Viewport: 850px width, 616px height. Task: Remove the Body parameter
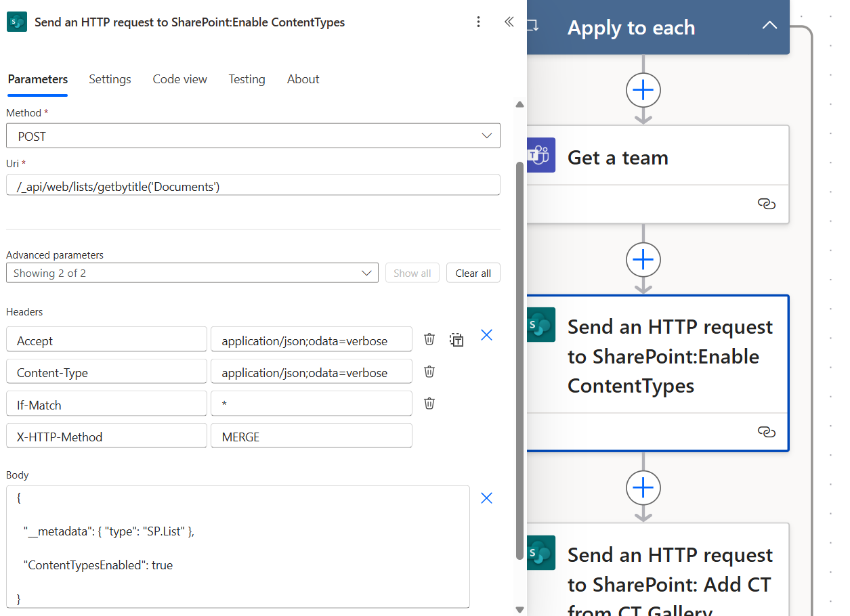pyautogui.click(x=486, y=498)
